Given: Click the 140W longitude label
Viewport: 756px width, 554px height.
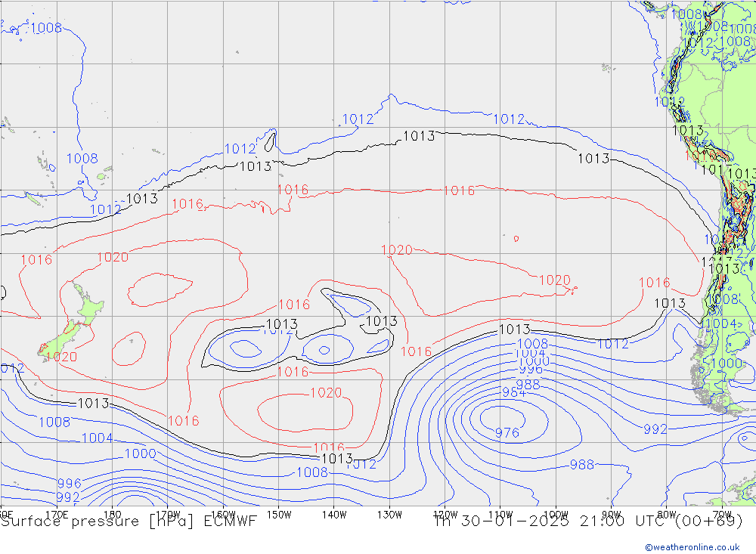Looking at the screenshot, I should (334, 515).
